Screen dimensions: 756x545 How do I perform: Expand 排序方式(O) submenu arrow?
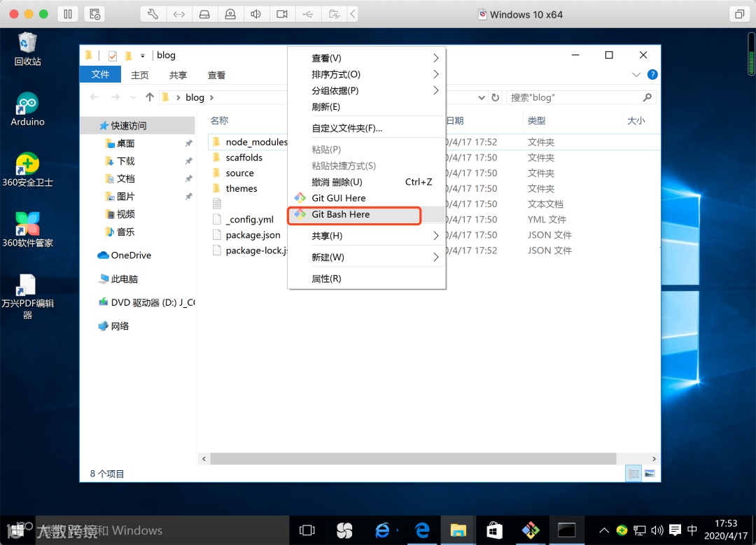(x=436, y=74)
